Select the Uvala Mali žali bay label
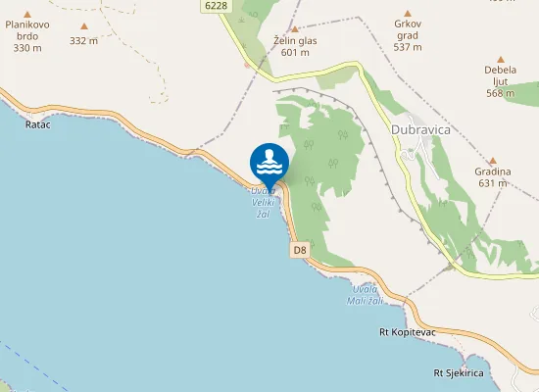The height and width of the screenshot is (392, 539). 365,295
